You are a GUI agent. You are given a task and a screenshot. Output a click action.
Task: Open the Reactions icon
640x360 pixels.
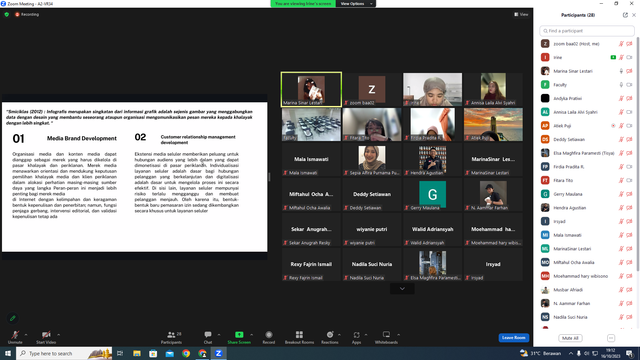[x=330, y=335]
